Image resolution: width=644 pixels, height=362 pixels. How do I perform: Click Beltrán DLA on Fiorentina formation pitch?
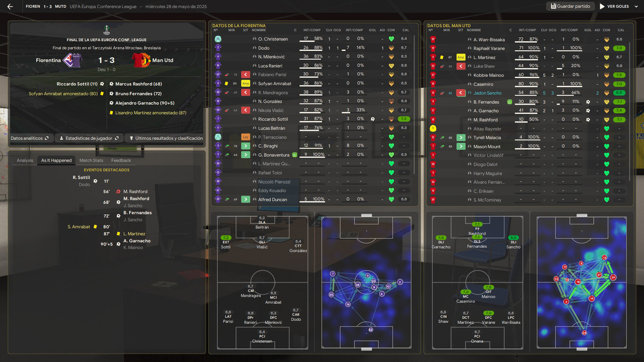(262, 223)
